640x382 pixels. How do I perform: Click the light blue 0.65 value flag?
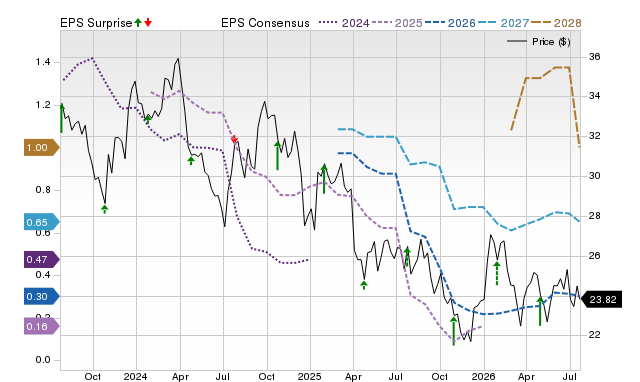click(x=41, y=222)
